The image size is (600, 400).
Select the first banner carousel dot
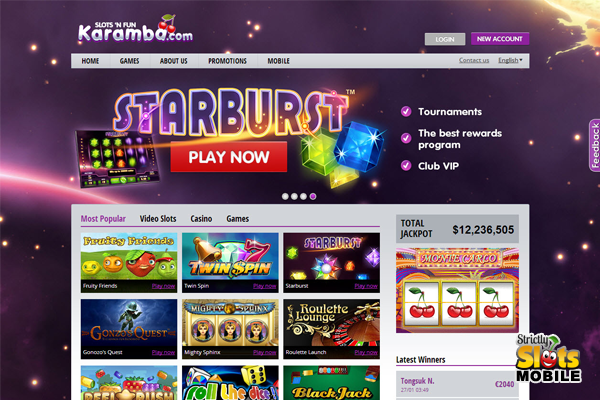(285, 196)
